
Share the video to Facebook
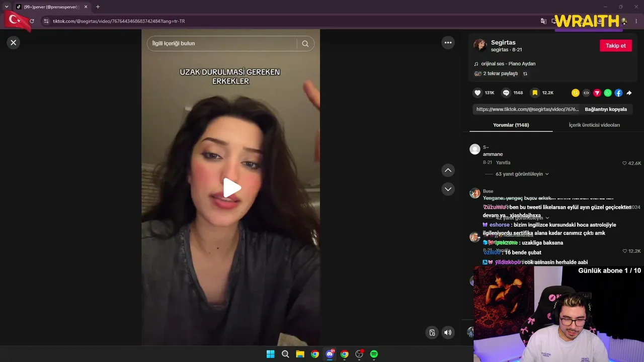[x=618, y=93]
